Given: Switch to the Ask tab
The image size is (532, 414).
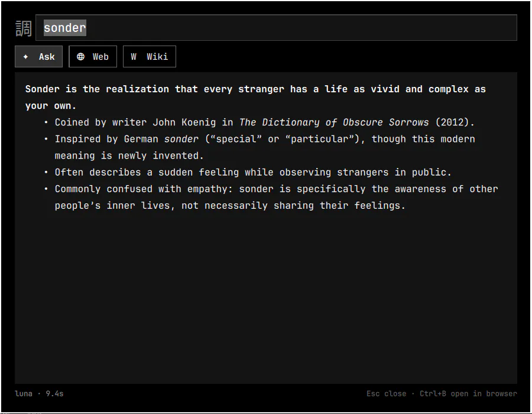Looking at the screenshot, I should pyautogui.click(x=38, y=56).
